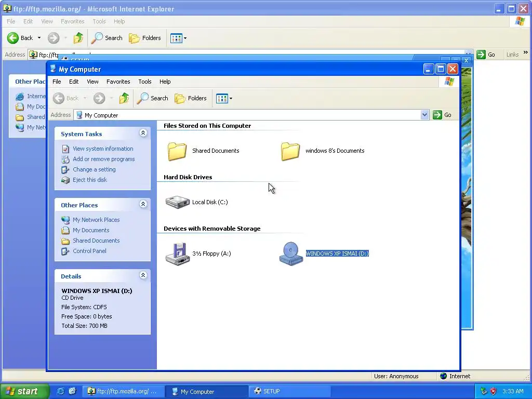
Task: Click Back button in Internet Explorer window
Action: [20, 38]
